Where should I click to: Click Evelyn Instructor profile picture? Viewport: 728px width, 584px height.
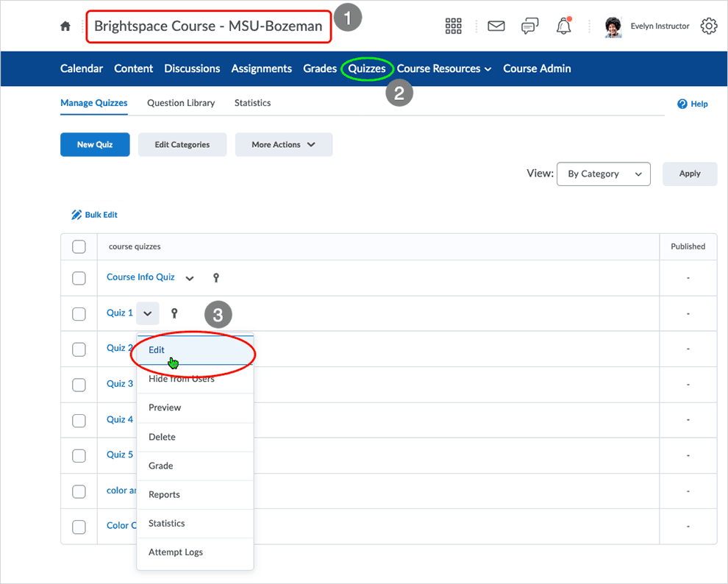[613, 27]
